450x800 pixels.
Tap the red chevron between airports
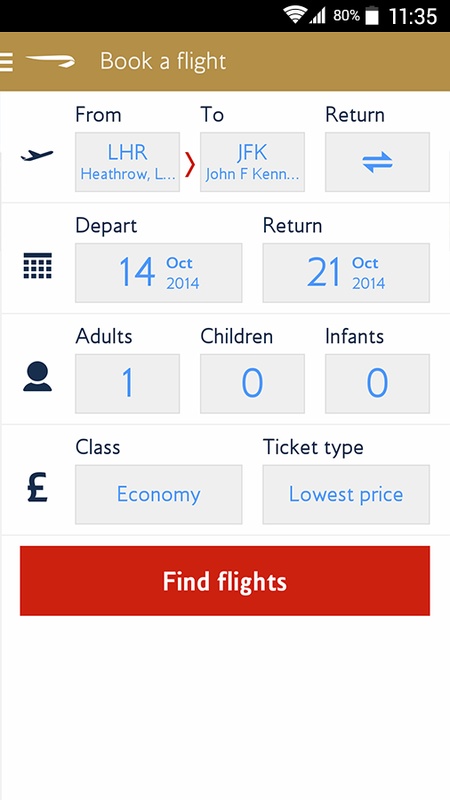pos(190,164)
